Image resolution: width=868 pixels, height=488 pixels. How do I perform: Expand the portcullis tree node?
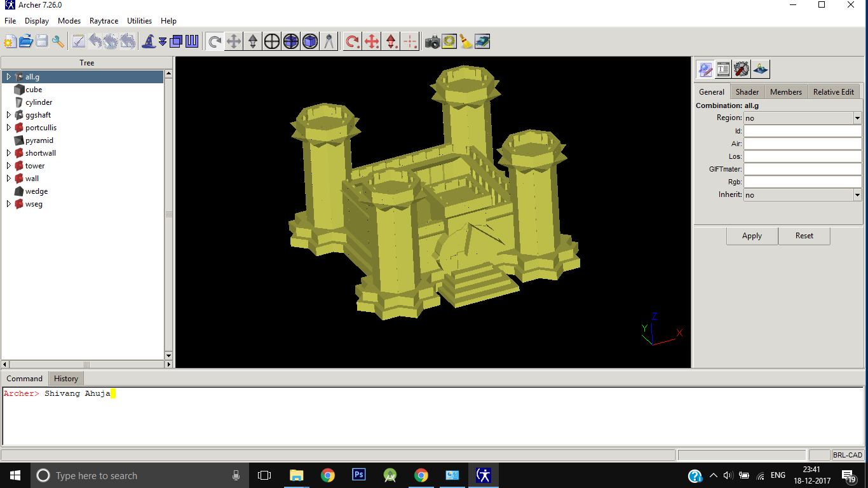click(x=9, y=128)
